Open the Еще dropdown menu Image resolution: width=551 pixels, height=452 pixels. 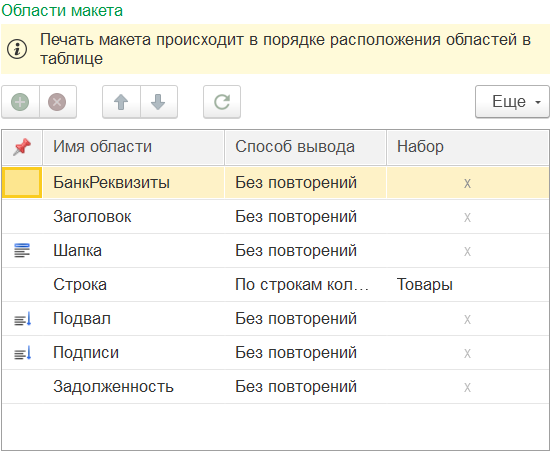coord(512,102)
